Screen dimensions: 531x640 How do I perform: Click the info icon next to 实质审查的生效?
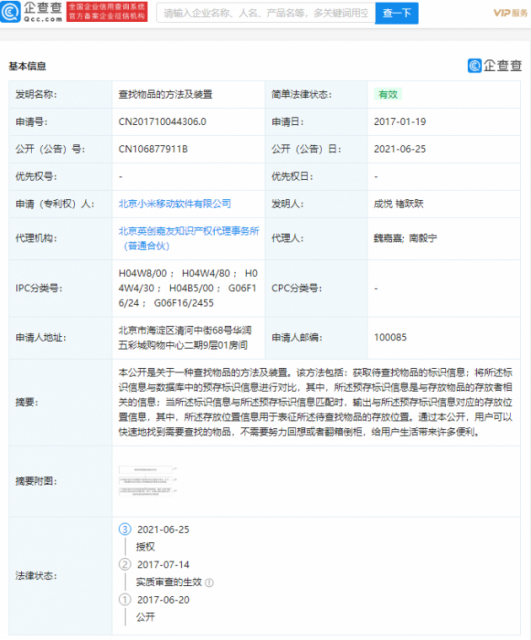(x=209, y=582)
